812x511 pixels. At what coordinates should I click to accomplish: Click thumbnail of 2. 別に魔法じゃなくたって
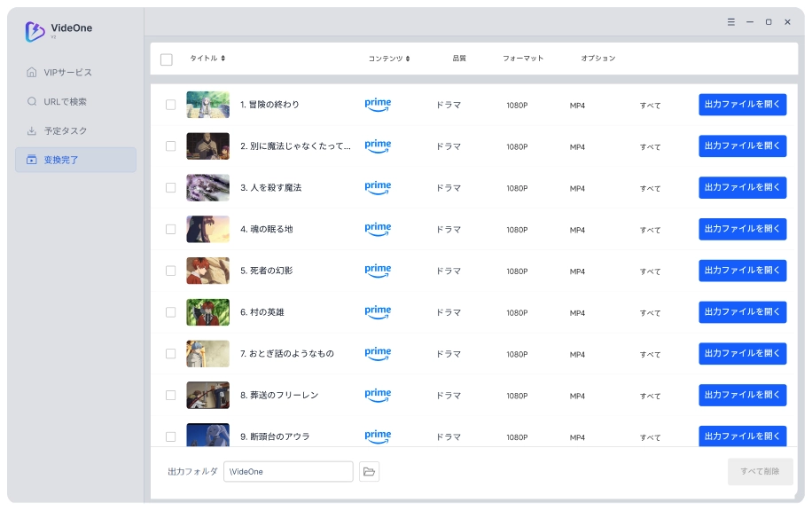tap(207, 146)
